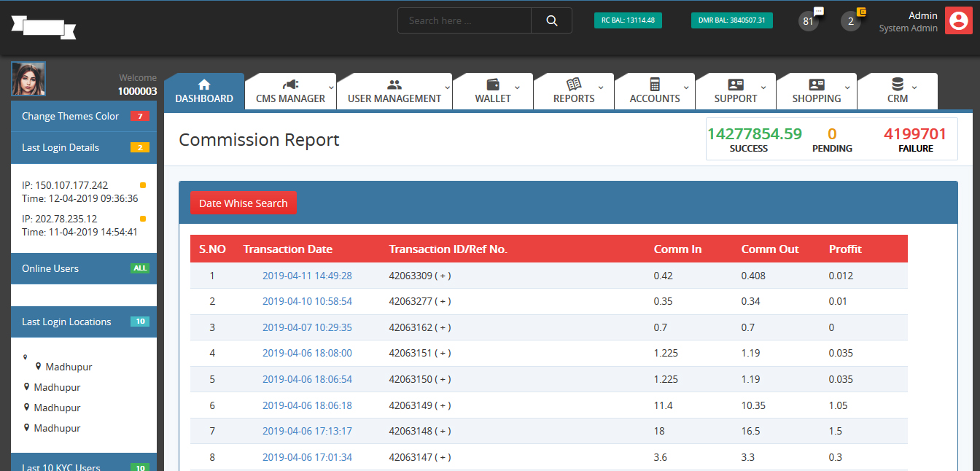Click the magnifier search icon in header
The image size is (980, 471).
551,20
